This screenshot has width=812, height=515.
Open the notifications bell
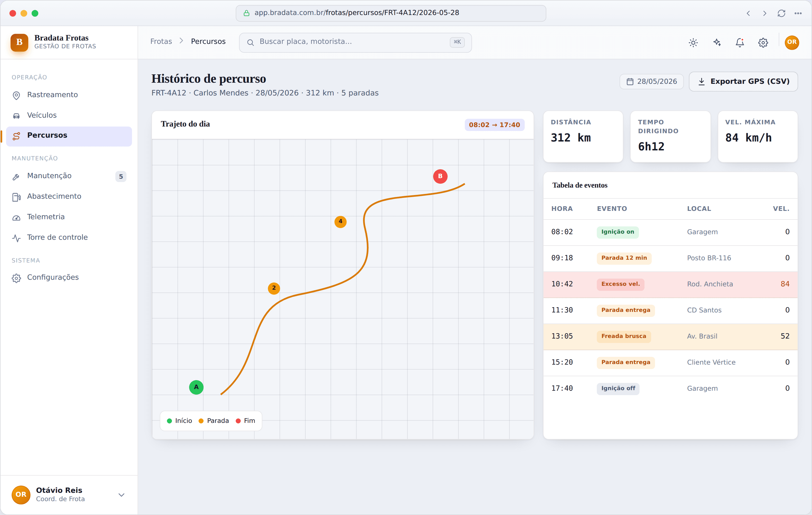click(x=740, y=42)
